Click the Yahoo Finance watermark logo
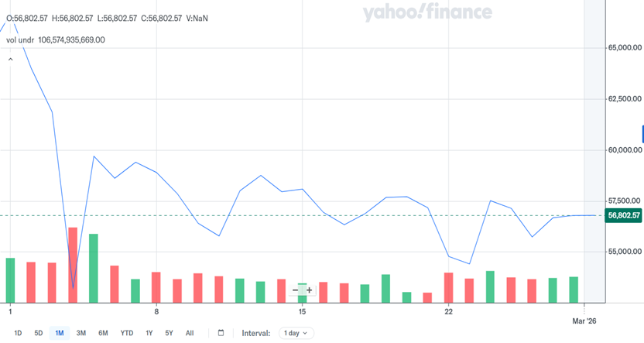This screenshot has height=343, width=644. (x=427, y=12)
